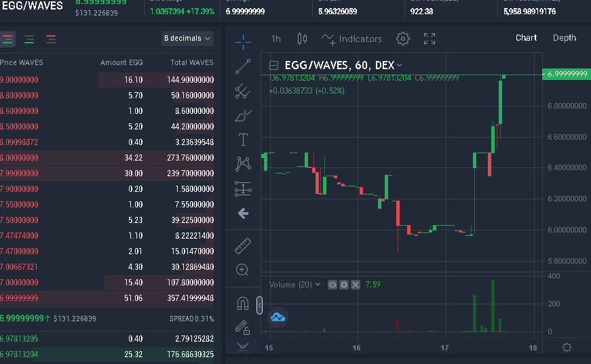
Task: Click the last price 6.99999999 with arrow
Action: (25, 319)
